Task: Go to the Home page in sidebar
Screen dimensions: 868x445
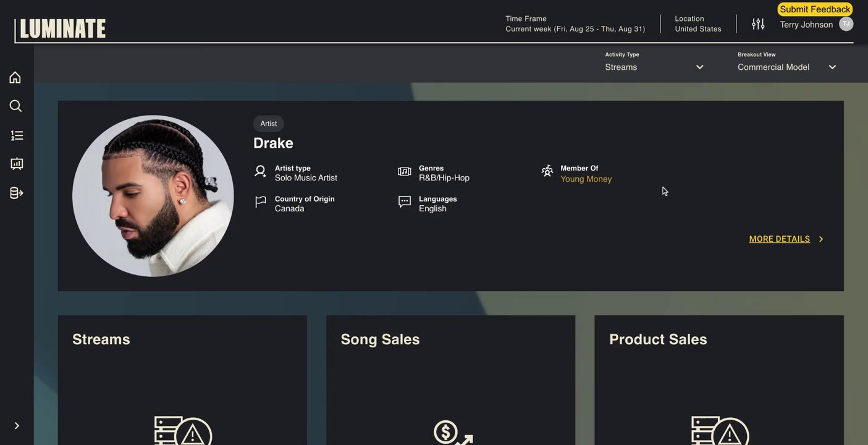Action: click(x=15, y=77)
